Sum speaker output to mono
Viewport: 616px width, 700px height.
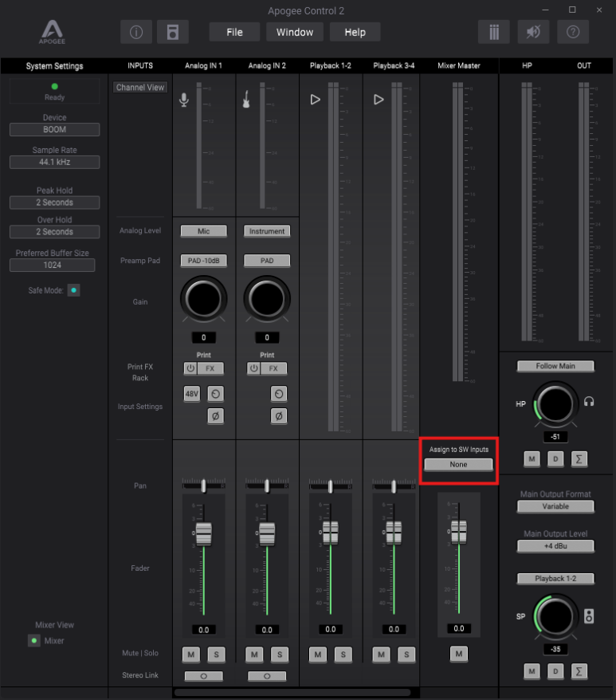(579, 671)
